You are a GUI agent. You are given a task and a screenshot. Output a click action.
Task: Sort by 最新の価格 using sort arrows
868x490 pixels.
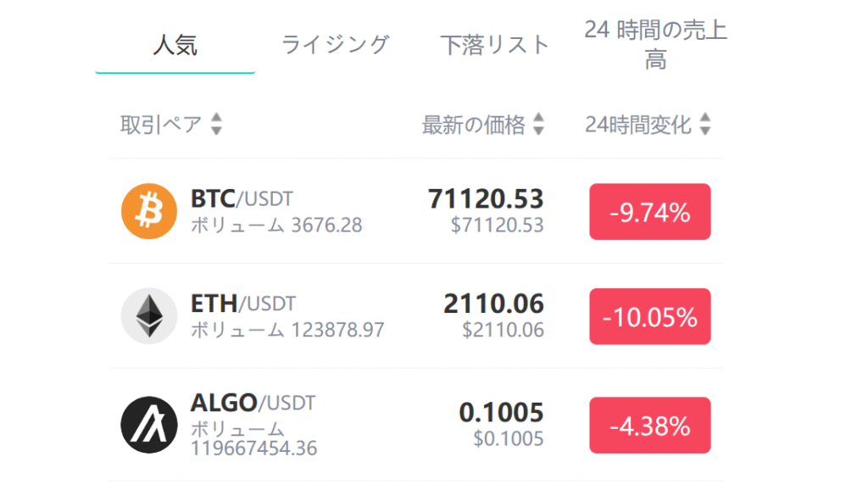[x=538, y=125]
